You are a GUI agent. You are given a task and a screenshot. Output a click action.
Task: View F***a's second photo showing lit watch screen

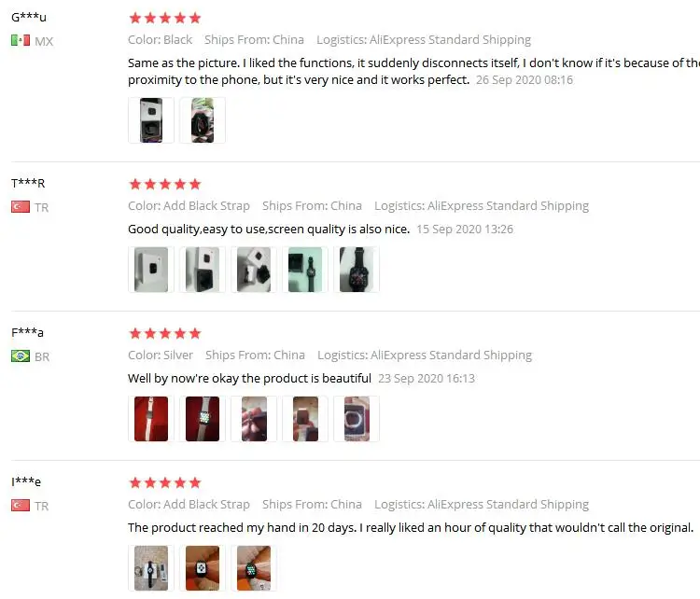point(203,419)
